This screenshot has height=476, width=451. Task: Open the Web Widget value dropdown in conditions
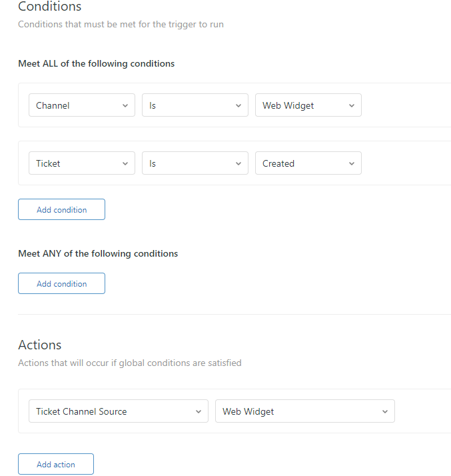point(308,105)
